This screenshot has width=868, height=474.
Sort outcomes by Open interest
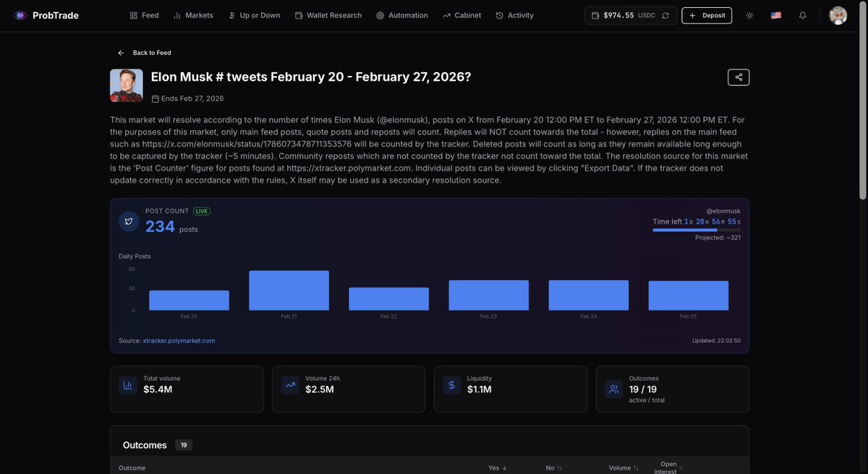pos(669,468)
